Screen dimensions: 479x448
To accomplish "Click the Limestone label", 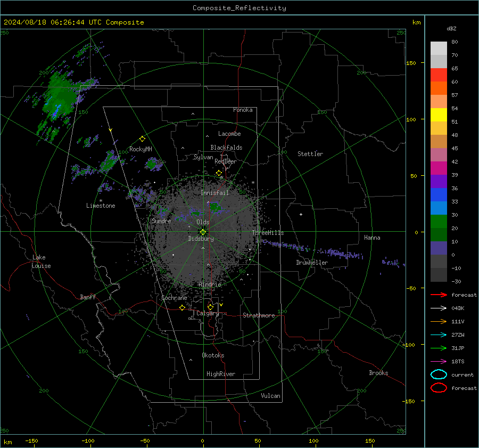I will click(x=101, y=206).
